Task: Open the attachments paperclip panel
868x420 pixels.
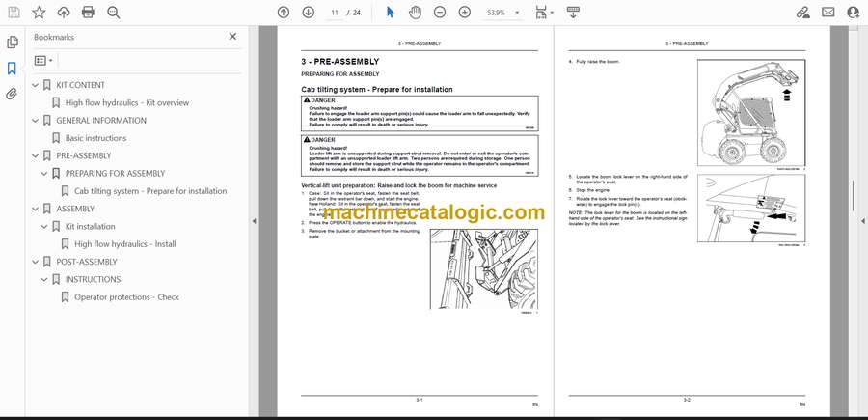Action: tap(13, 94)
